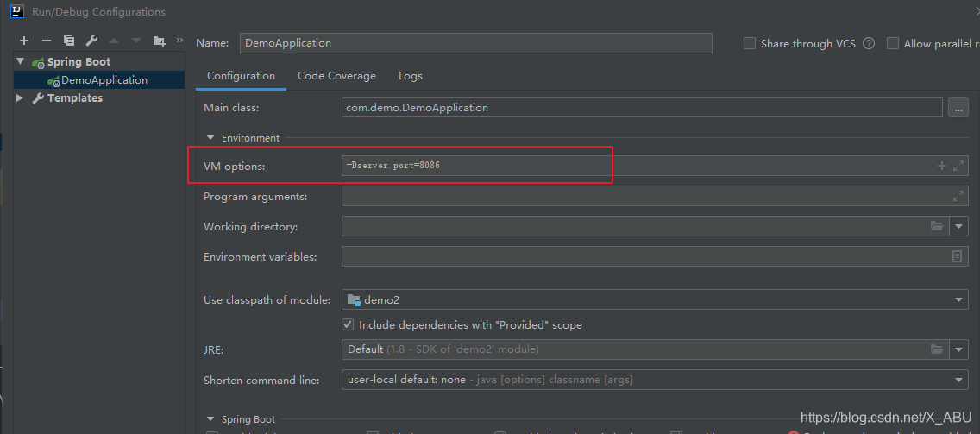
Task: Edit Environment variables list icon
Action: [x=957, y=256]
